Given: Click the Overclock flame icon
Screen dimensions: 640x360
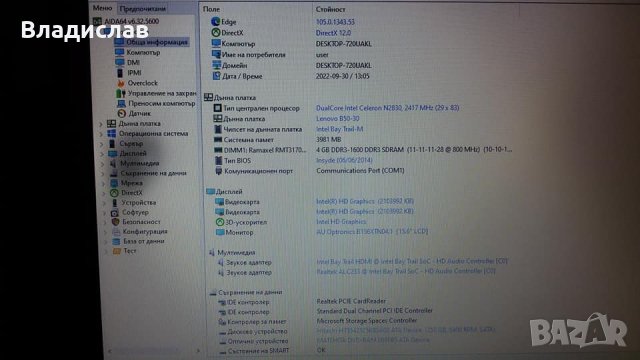Looking at the screenshot, I should tap(121, 83).
